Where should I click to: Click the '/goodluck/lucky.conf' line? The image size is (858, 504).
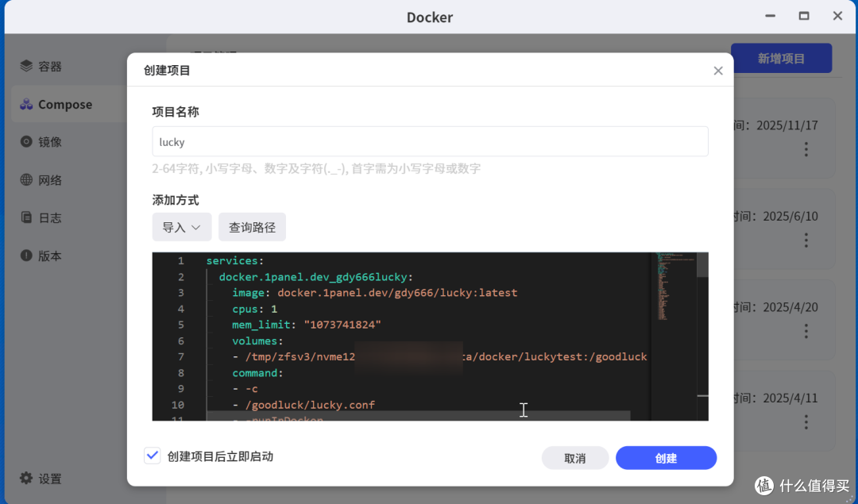(x=310, y=405)
